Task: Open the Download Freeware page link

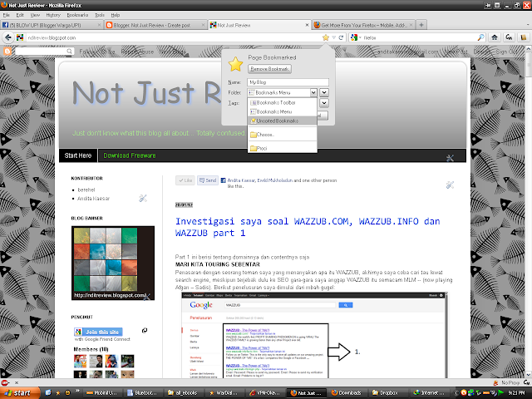Action: click(130, 155)
